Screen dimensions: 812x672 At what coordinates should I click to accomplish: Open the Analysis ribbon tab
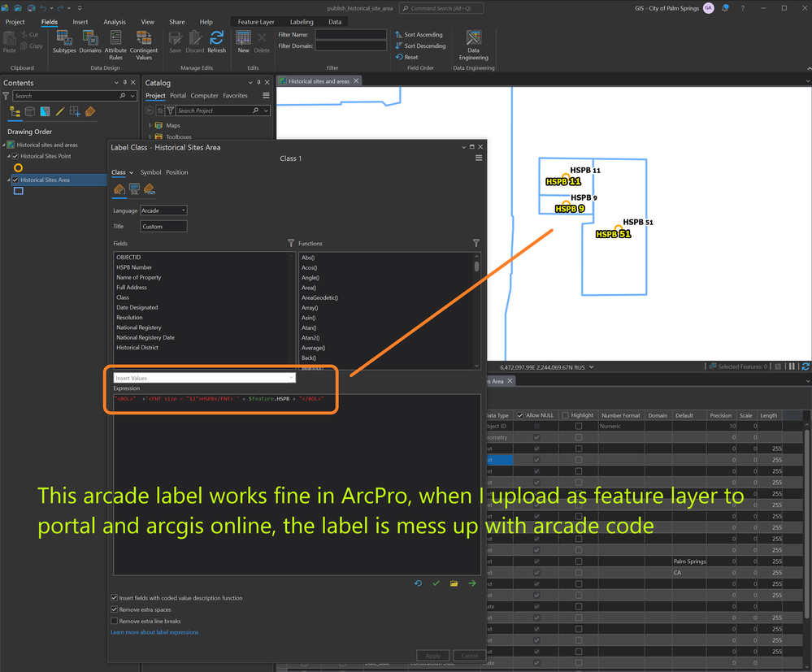115,22
